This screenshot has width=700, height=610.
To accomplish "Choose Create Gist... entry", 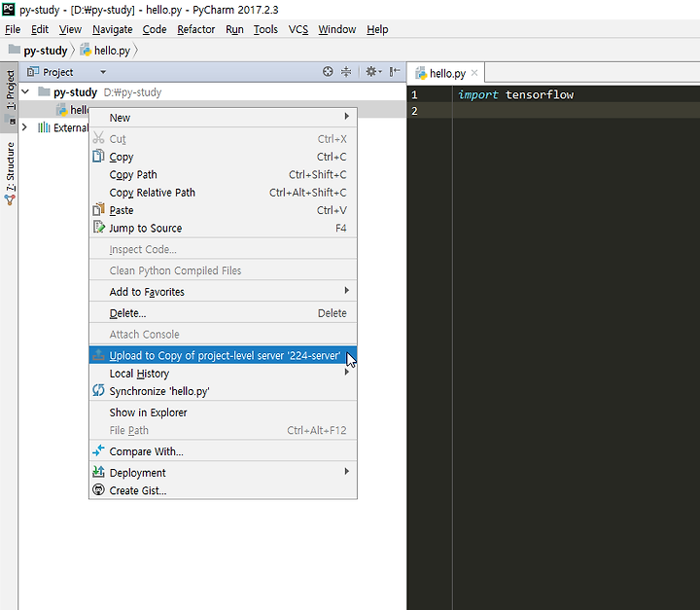I will point(223,490).
